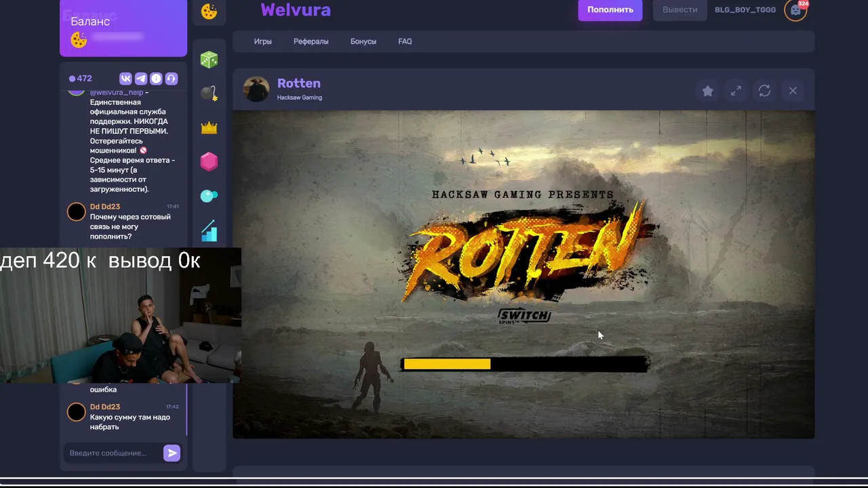Viewport: 868px width, 488px height.
Task: Click the avatar next to 17:42 message
Action: 77,412
